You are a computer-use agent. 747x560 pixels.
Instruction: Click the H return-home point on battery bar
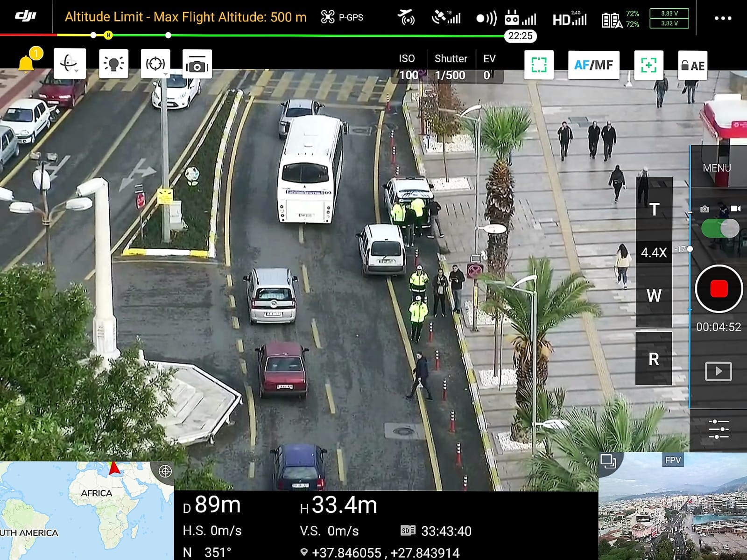(108, 35)
